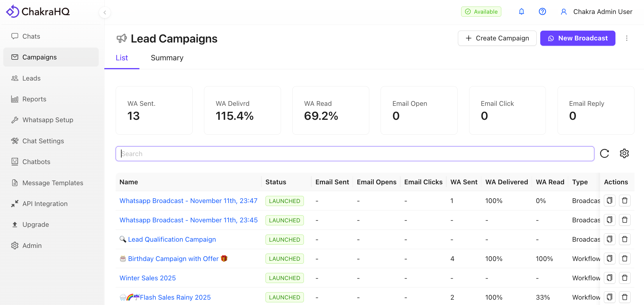Open table settings using the gear icon
644x305 pixels.
pyautogui.click(x=624, y=153)
